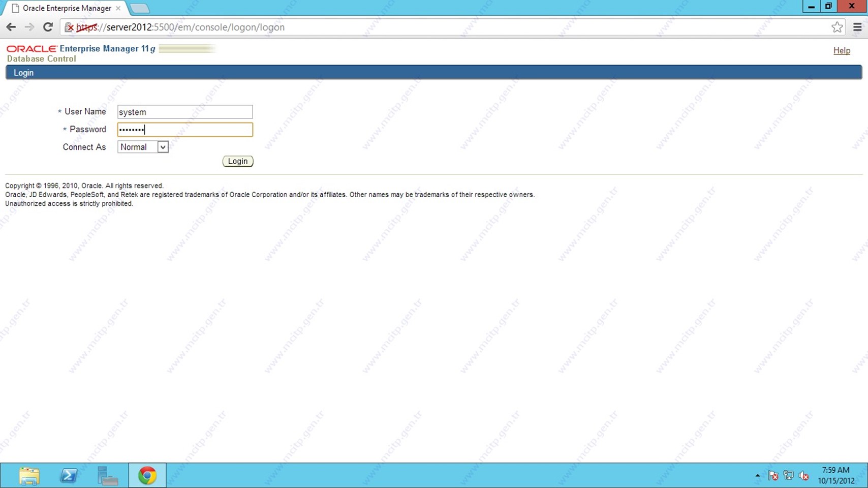
Task: Click the Login header bar label
Action: click(23, 73)
